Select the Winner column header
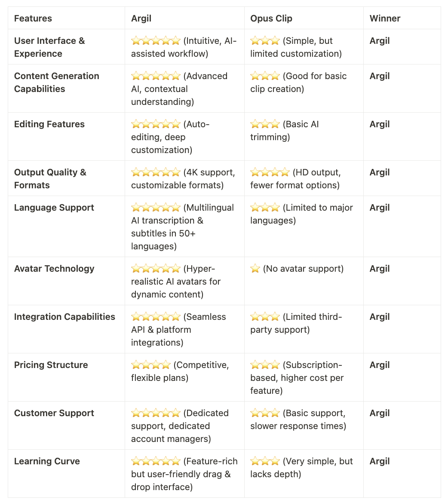448x503 pixels. [385, 18]
